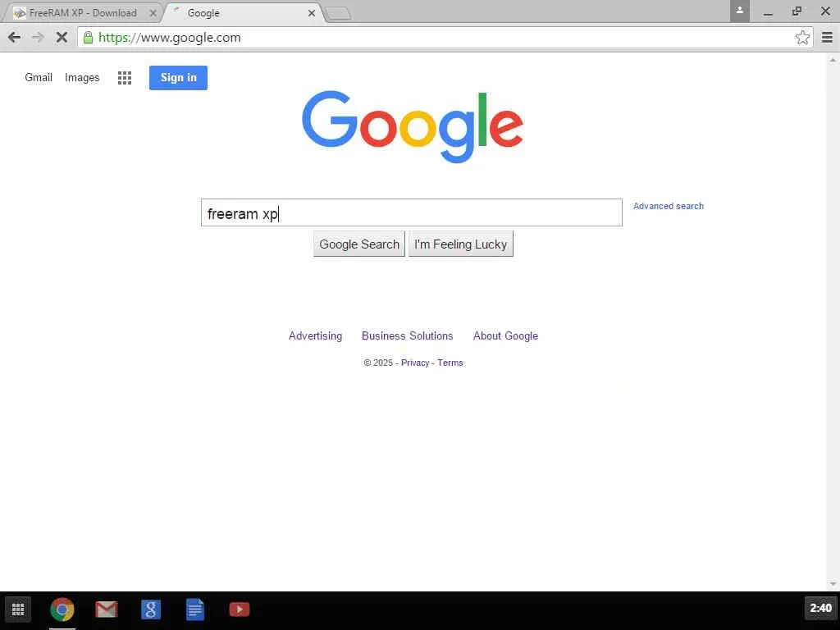Click the address bar URL

(x=169, y=38)
